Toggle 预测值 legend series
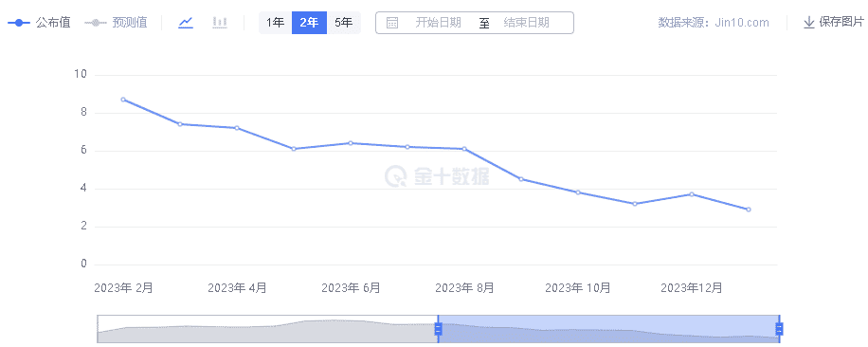 pyautogui.click(x=116, y=23)
